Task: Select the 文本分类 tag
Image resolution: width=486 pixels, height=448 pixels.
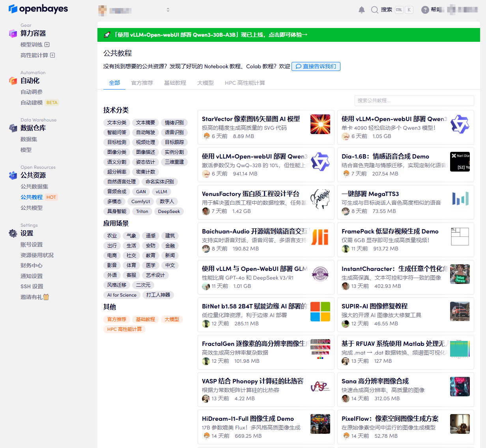Action: click(x=117, y=123)
